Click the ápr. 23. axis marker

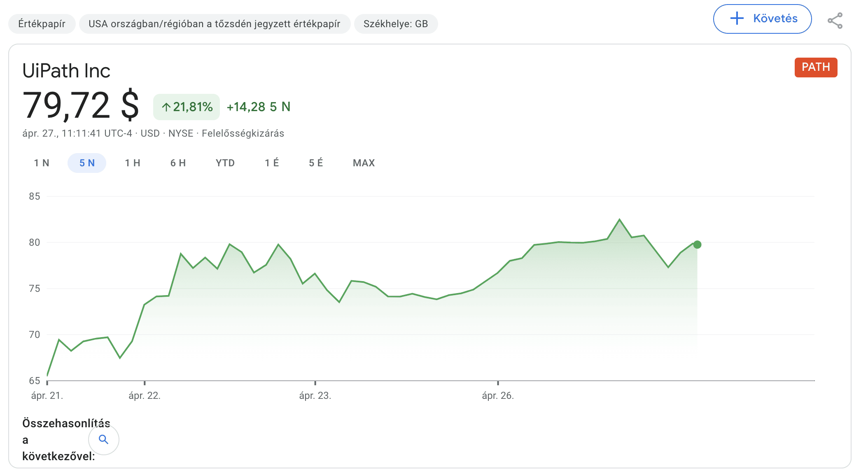point(315,395)
